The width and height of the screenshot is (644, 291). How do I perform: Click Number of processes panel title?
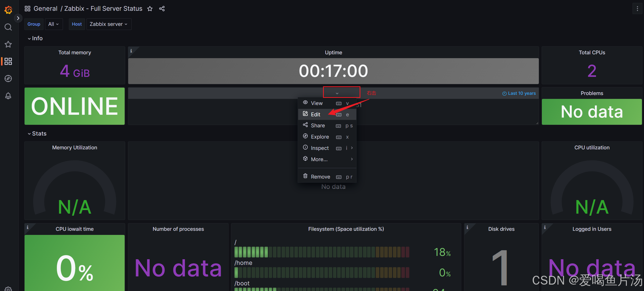click(x=178, y=229)
